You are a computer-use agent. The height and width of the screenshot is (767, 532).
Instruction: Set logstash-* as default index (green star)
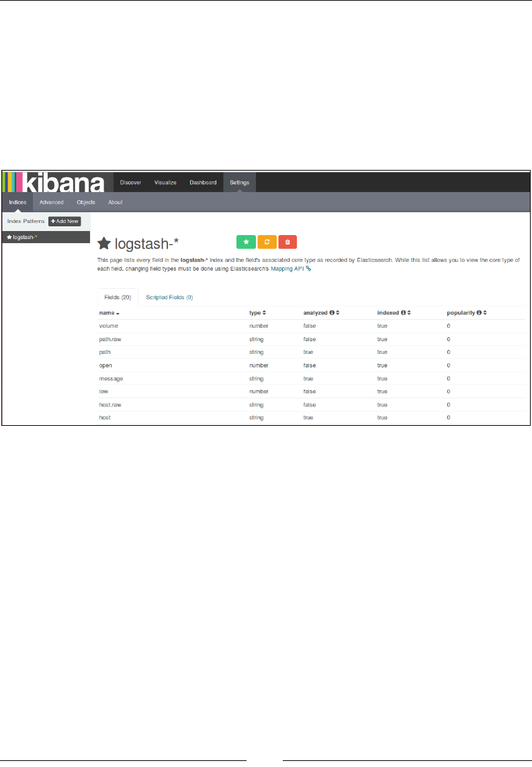(246, 242)
